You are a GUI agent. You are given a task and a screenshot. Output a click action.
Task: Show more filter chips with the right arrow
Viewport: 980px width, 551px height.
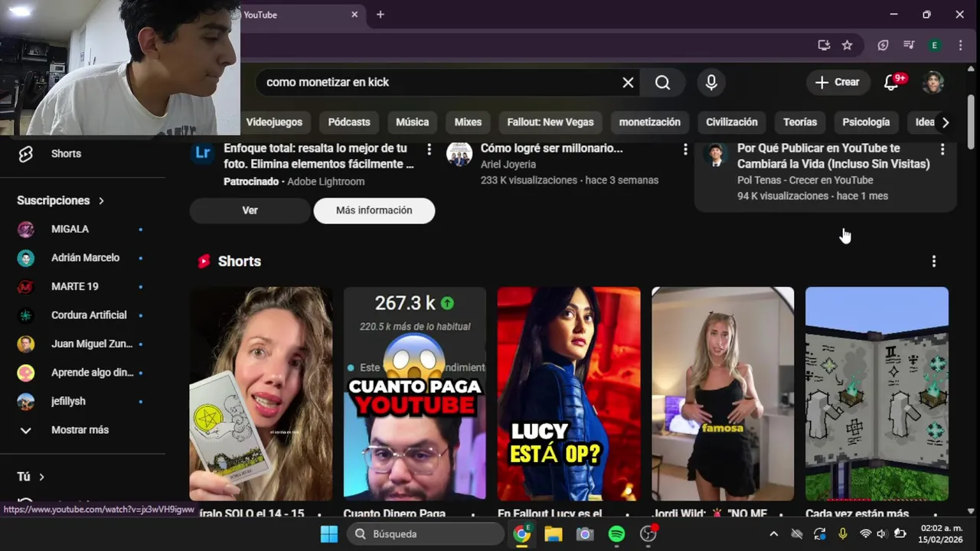coord(946,122)
